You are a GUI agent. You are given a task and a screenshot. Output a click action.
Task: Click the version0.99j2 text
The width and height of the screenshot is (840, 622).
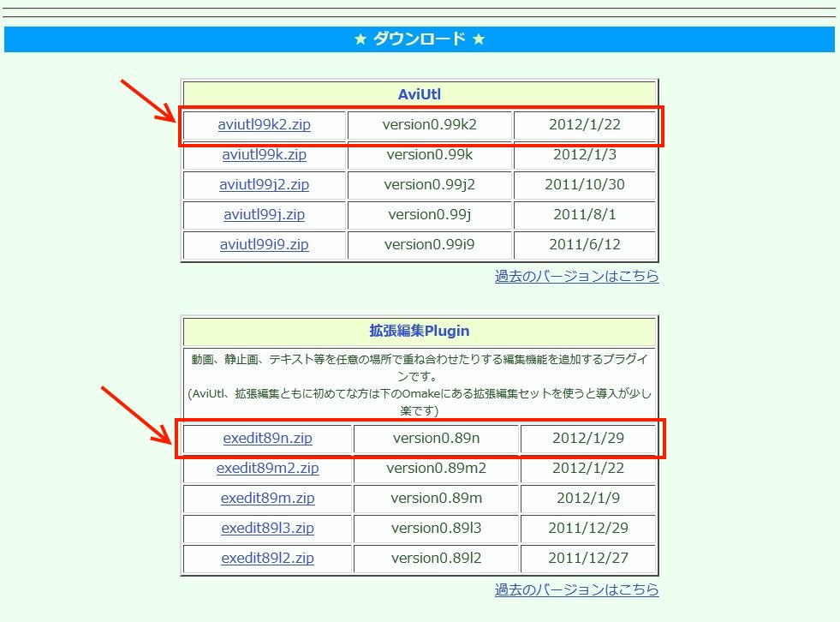tap(430, 184)
